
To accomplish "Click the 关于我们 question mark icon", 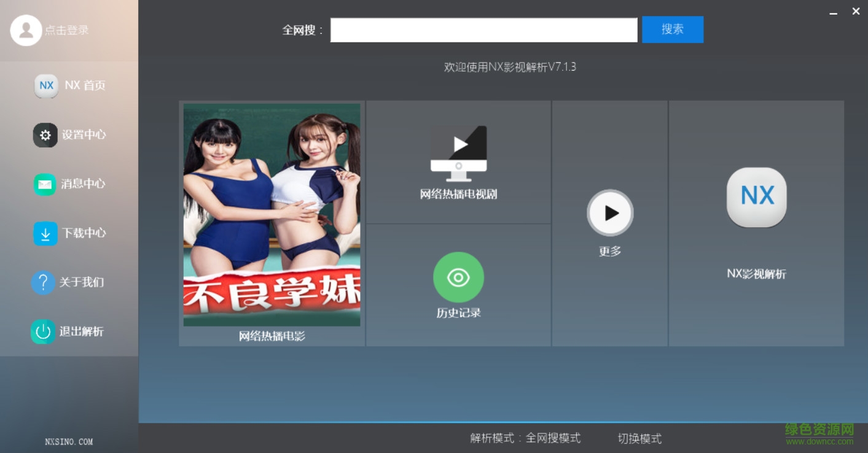I will 43,282.
